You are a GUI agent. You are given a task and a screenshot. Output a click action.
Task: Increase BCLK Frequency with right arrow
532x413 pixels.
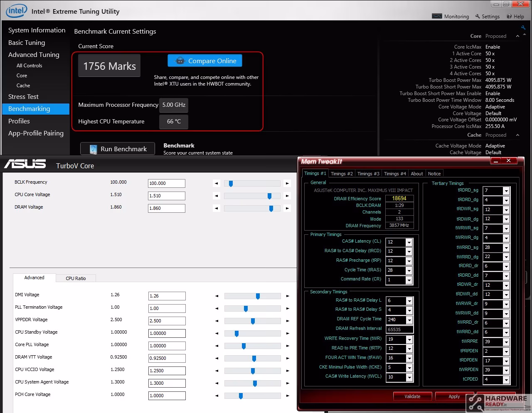(287, 183)
